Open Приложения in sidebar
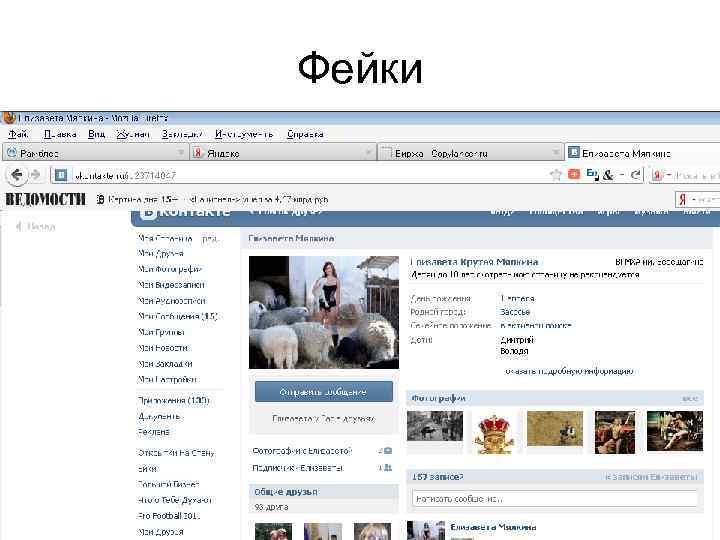This screenshot has width=720, height=540. tap(174, 400)
